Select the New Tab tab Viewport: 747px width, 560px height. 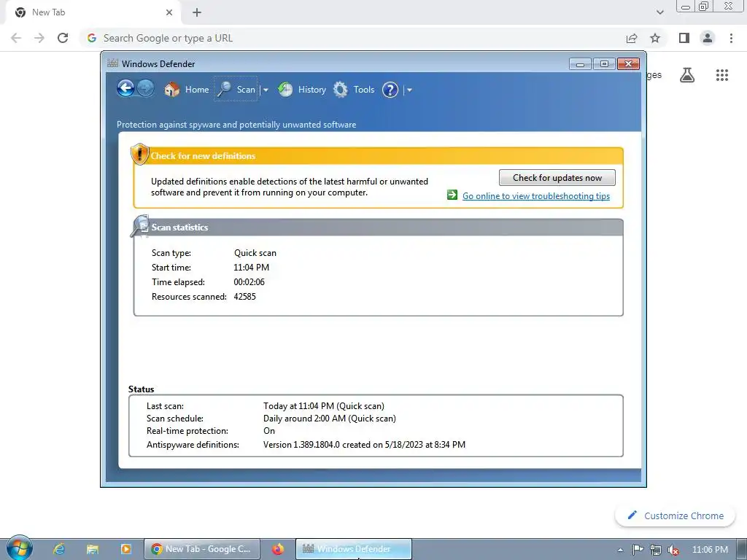tap(93, 12)
